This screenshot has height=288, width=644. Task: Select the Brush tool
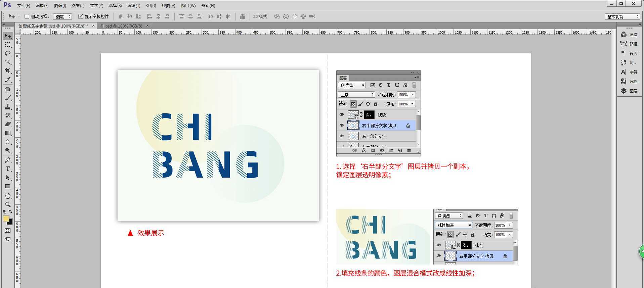pyautogui.click(x=8, y=98)
